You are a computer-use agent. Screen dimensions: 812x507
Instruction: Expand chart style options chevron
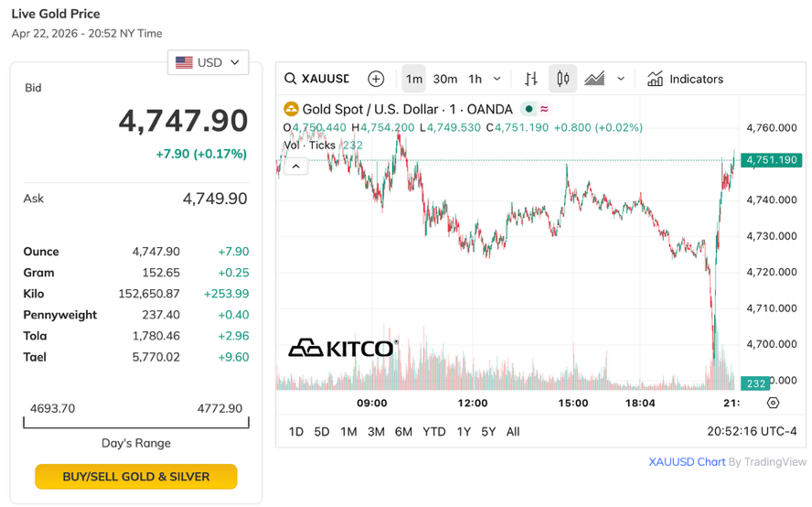[621, 79]
